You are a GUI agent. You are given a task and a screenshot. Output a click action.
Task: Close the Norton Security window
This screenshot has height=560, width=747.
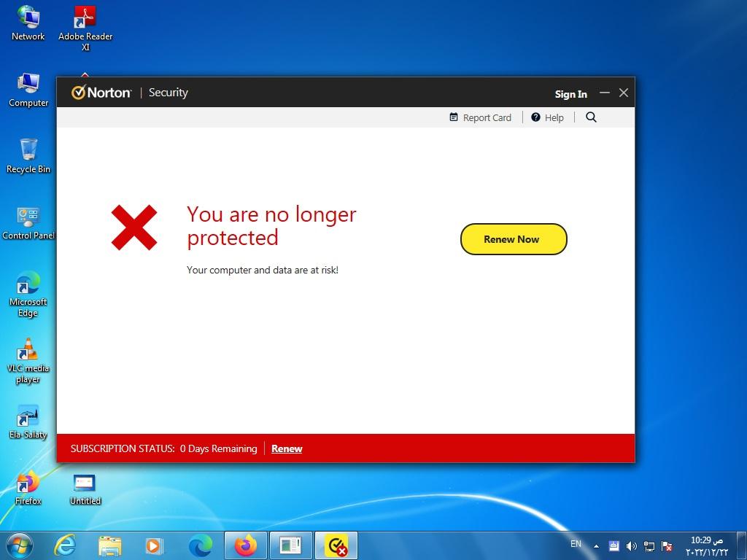624,93
